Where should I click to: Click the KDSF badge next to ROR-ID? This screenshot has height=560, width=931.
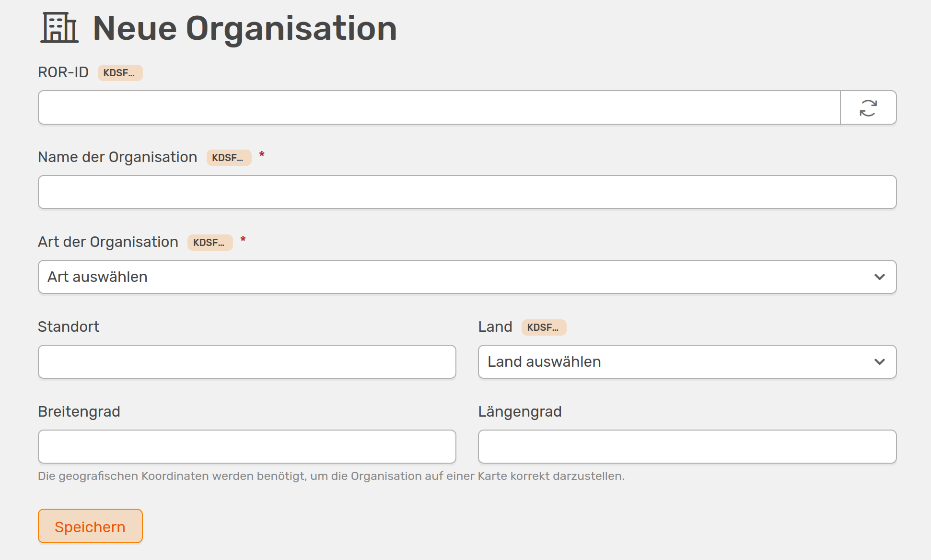120,73
